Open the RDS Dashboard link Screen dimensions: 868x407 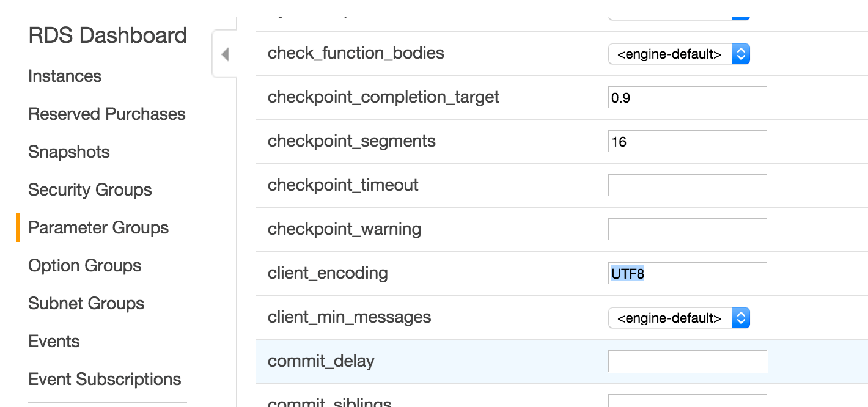pyautogui.click(x=108, y=35)
